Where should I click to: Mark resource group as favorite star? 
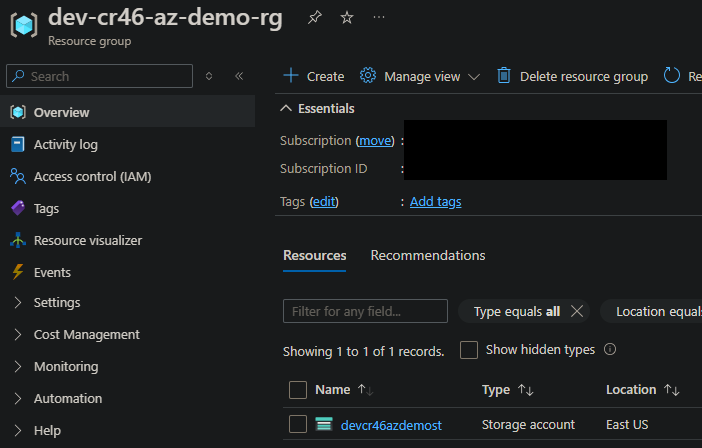347,17
